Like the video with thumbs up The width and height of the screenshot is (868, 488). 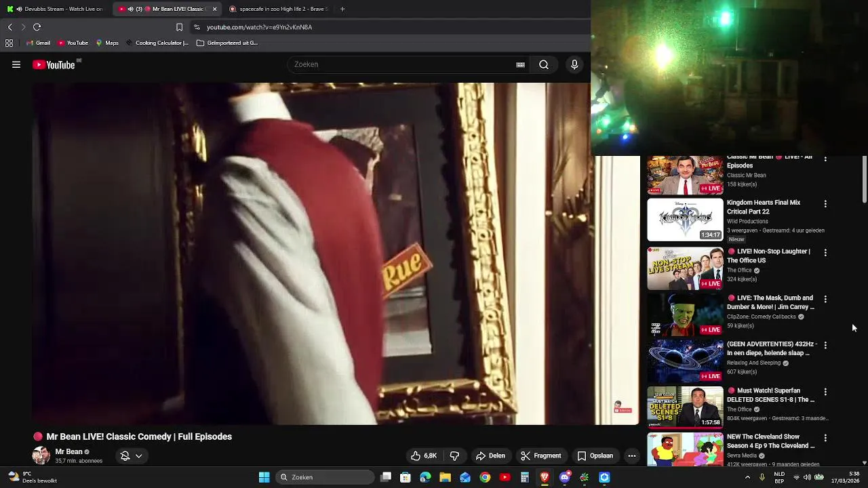[x=424, y=455]
